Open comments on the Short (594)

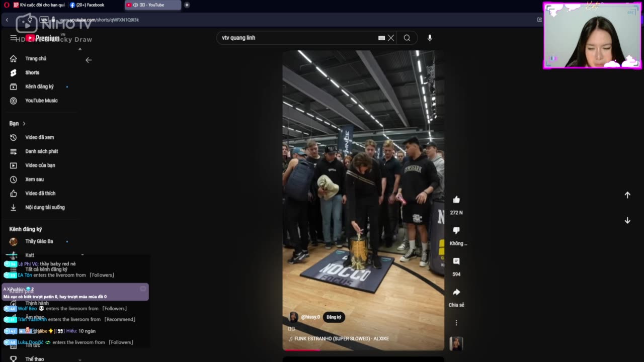click(456, 261)
